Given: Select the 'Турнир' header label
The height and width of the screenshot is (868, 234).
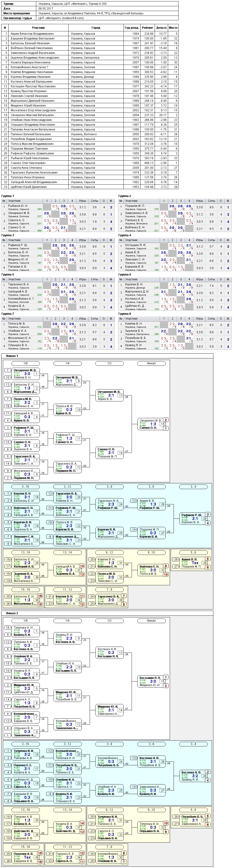Looking at the screenshot, I should pyautogui.click(x=8, y=4).
